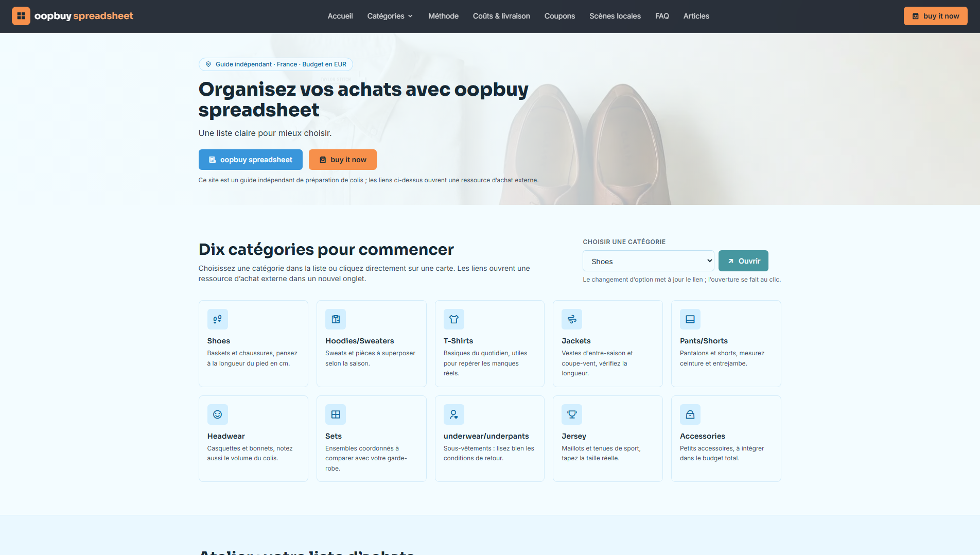
Task: Click the Sets card grid icon
Action: point(336,414)
